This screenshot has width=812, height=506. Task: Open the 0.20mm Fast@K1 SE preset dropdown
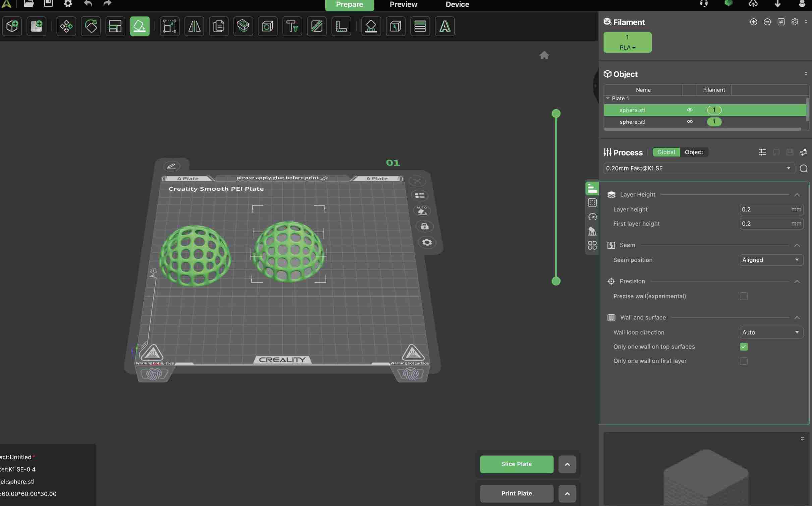699,168
